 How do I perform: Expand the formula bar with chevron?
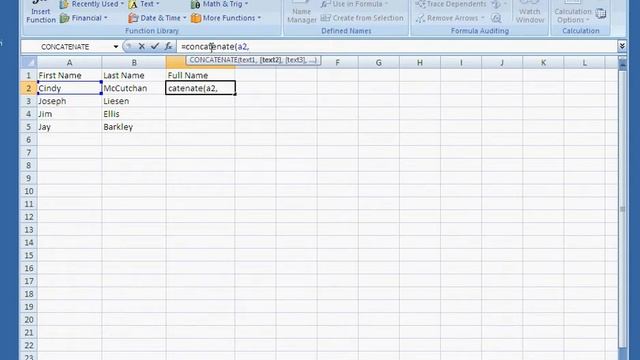(622, 46)
